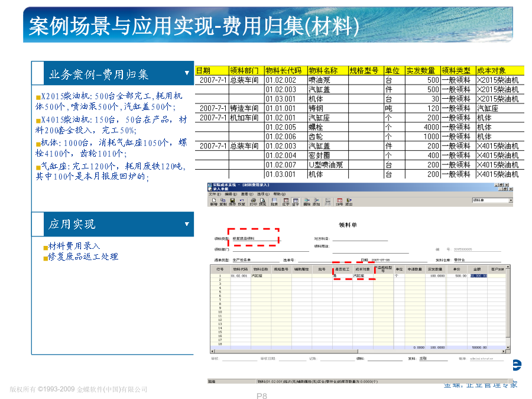Open the 选项 (Options) menu
The width and height of the screenshot is (532, 399).
pos(263,194)
